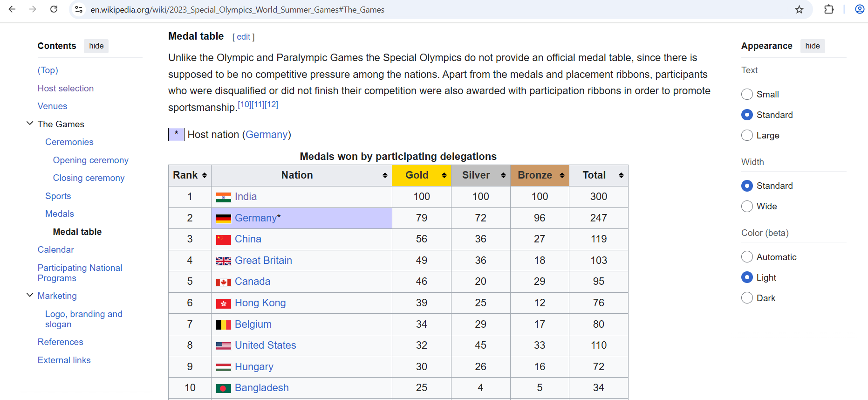Jump to Medals section in contents
The height and width of the screenshot is (400, 868).
pyautogui.click(x=60, y=214)
